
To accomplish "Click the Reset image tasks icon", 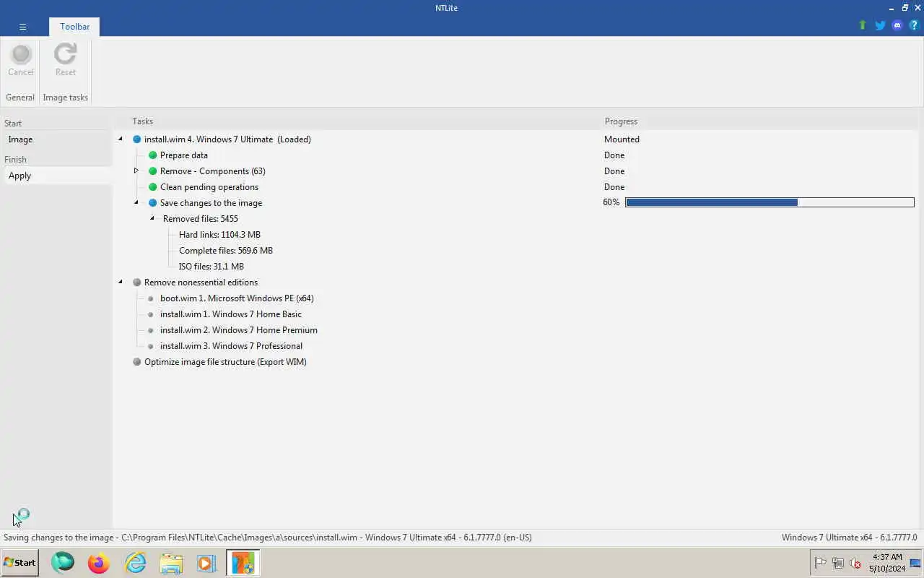I will coord(66,54).
